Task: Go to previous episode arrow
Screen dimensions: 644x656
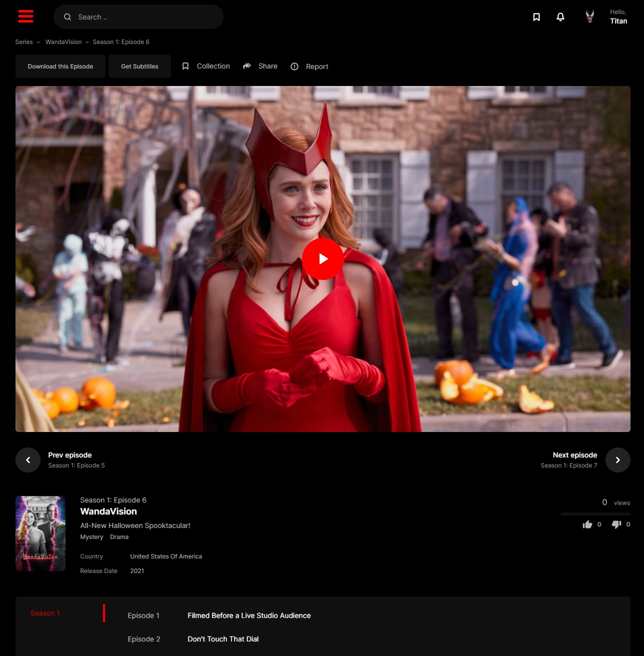Action: point(28,460)
